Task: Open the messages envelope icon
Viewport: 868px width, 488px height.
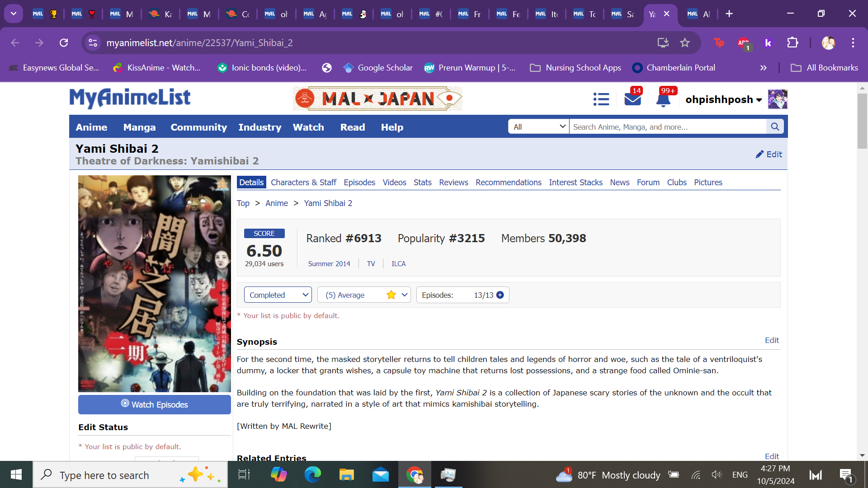Action: pyautogui.click(x=632, y=99)
